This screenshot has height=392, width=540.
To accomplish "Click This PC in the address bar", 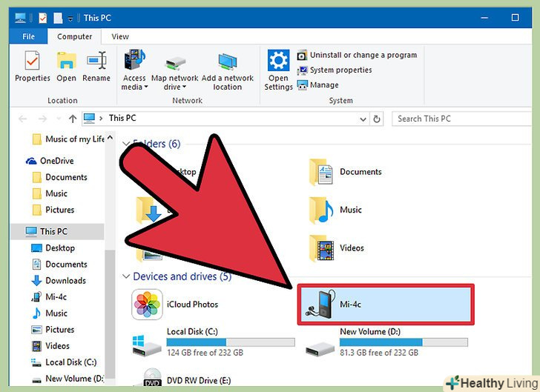I will tap(122, 118).
